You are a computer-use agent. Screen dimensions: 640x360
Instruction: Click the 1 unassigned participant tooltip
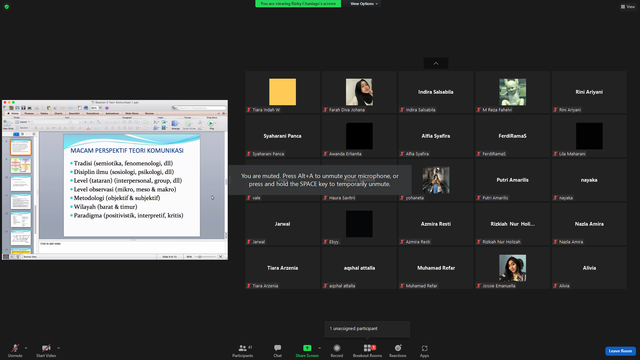[x=367, y=329]
